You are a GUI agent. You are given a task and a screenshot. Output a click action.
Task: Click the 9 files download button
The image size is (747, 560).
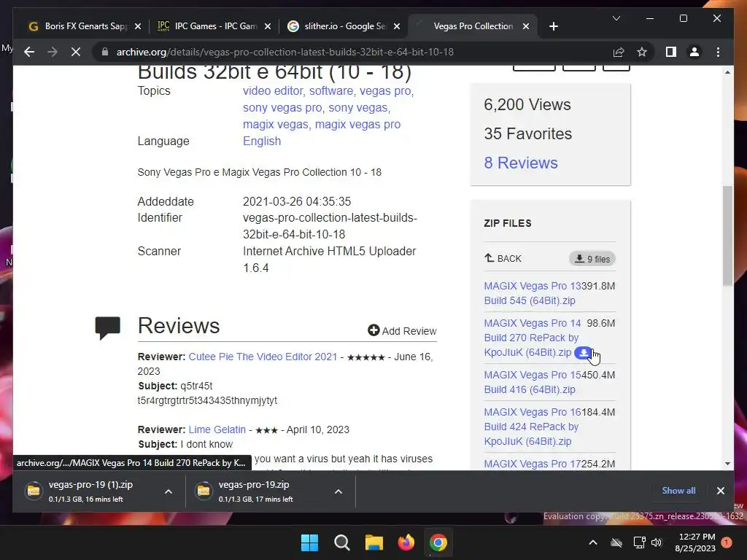pos(592,259)
